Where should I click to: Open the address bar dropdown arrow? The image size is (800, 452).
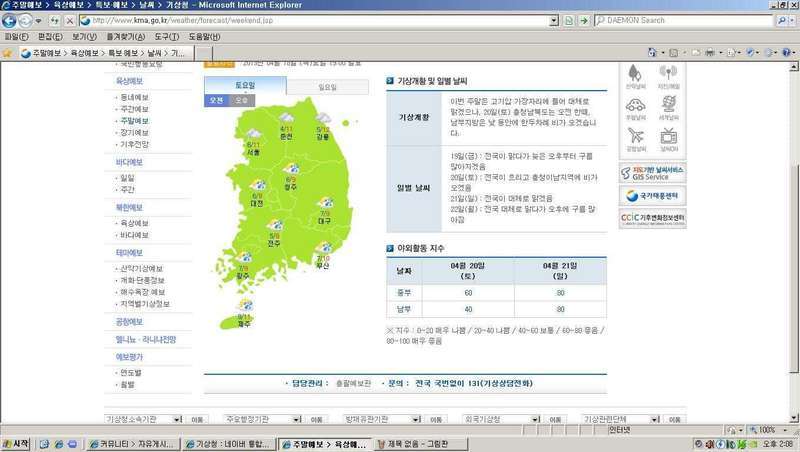point(555,20)
